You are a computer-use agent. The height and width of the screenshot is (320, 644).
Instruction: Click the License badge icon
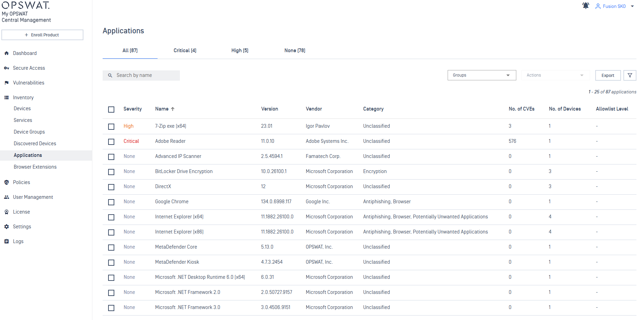click(x=7, y=212)
